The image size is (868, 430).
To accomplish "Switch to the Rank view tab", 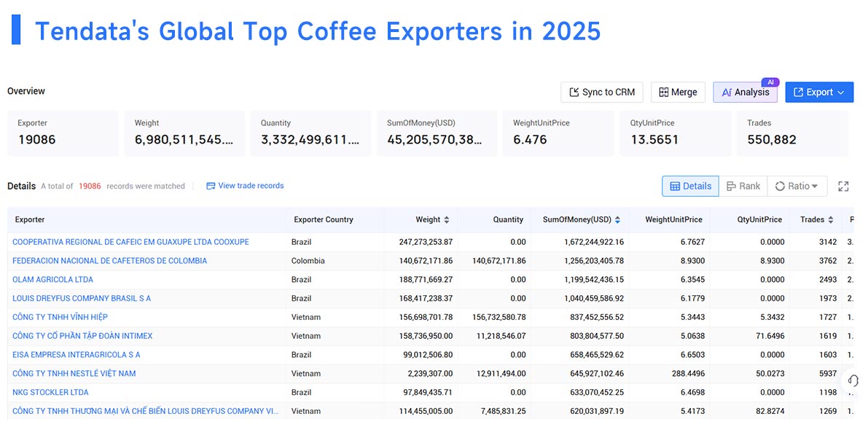I will 743,187.
